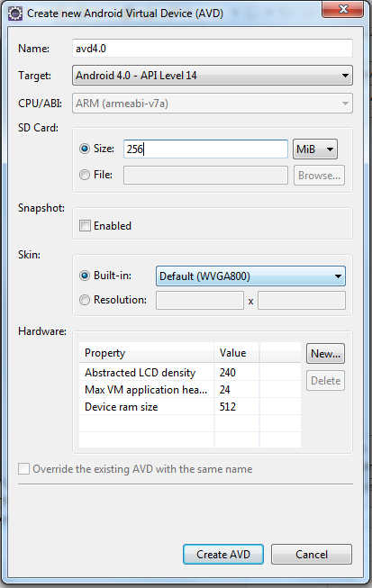Select the Abstracted LCD density row

point(190,373)
